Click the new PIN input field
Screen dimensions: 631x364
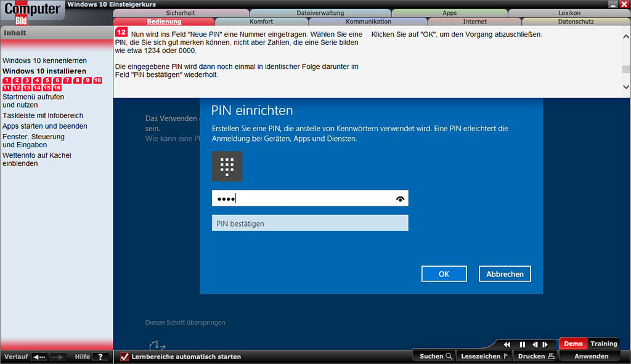(x=310, y=198)
